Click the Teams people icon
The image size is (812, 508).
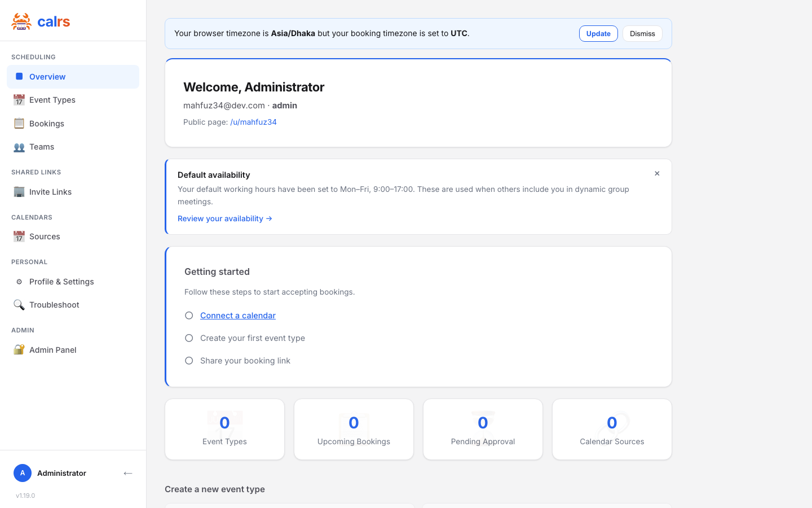[19, 147]
